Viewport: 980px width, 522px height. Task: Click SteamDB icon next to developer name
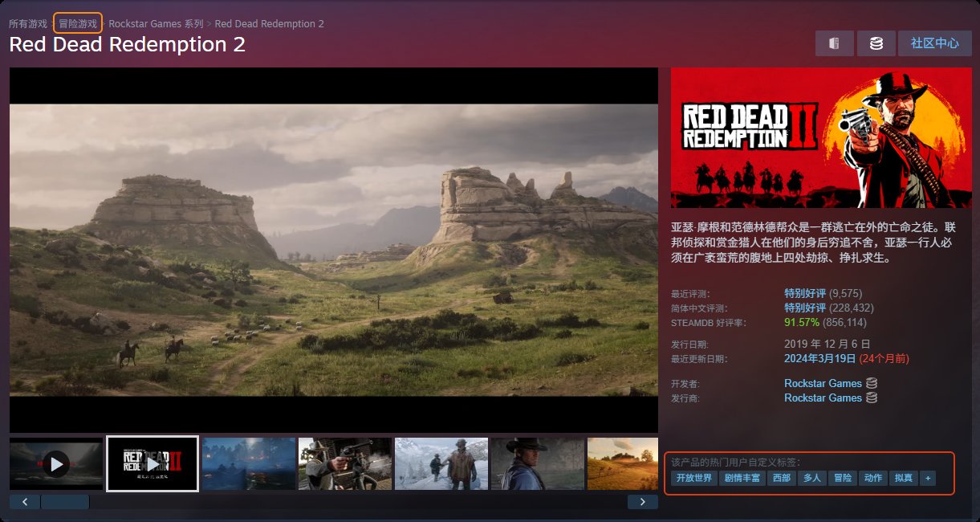tap(871, 383)
